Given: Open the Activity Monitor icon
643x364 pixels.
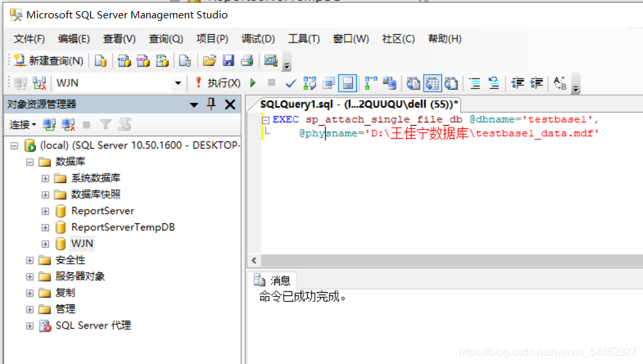Looking at the screenshot, I should 270,61.
